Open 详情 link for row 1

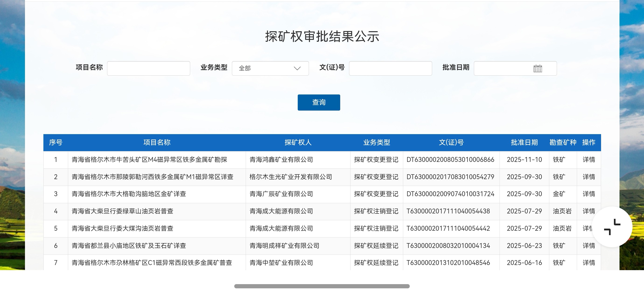pyautogui.click(x=588, y=160)
